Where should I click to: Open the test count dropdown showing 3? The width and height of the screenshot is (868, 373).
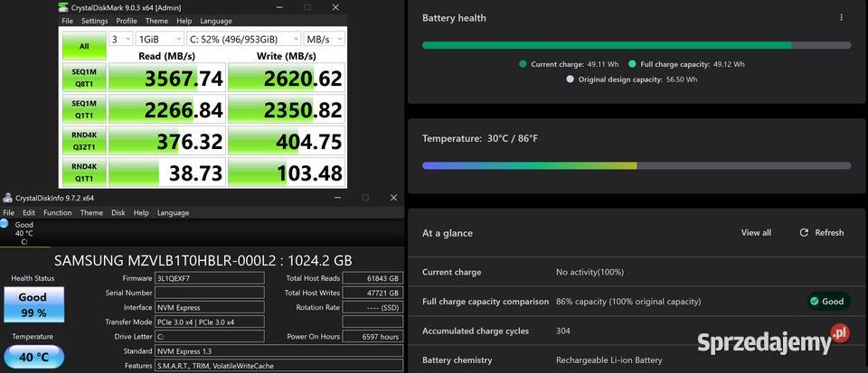coord(120,39)
